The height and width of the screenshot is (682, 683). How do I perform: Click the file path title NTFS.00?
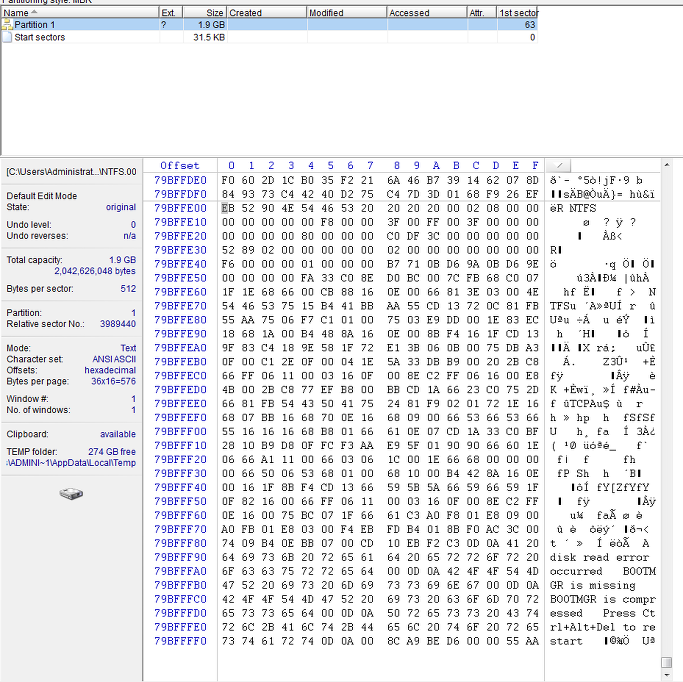71,172
